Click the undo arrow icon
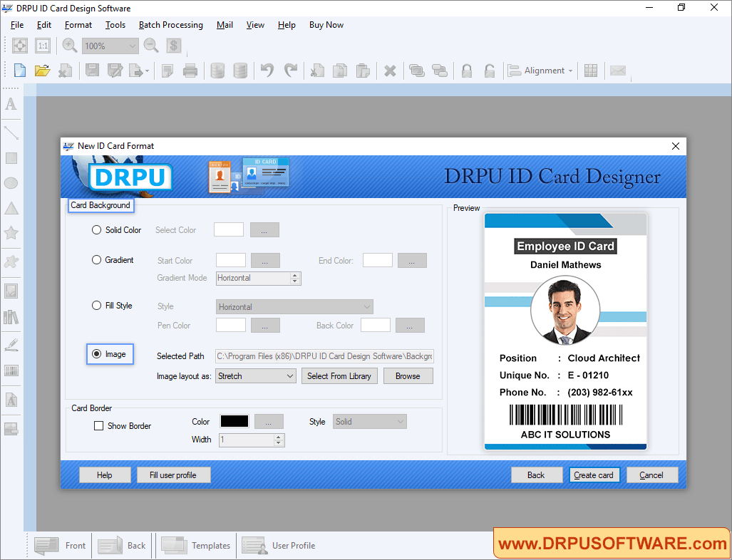732x560 pixels. click(x=267, y=71)
